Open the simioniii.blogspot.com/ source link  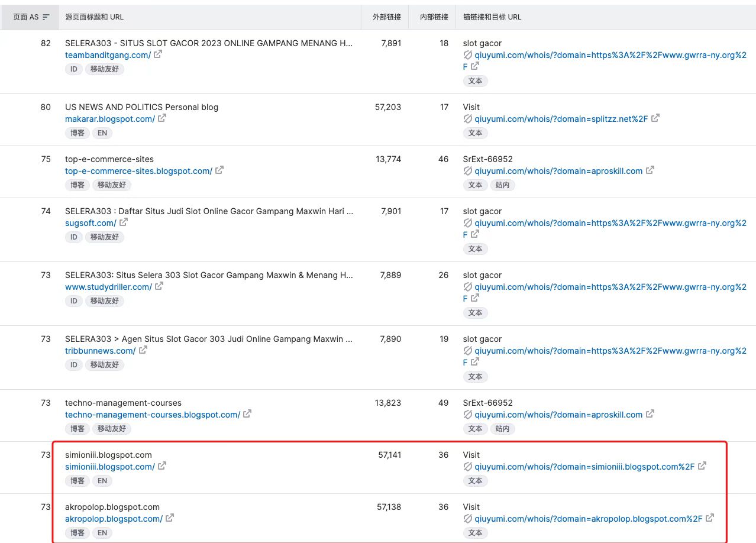(x=110, y=467)
